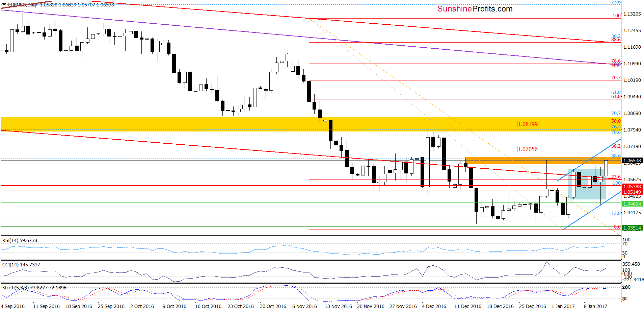Click the EURUSD,Daily chart title text
The width and height of the screenshot is (644, 311).
coord(23,5)
